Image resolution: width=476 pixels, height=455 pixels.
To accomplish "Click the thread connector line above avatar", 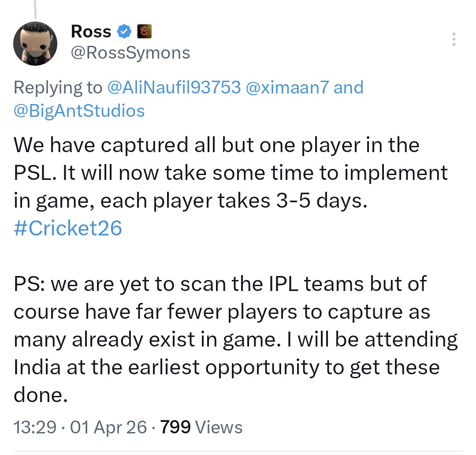I will tap(34, 9).
